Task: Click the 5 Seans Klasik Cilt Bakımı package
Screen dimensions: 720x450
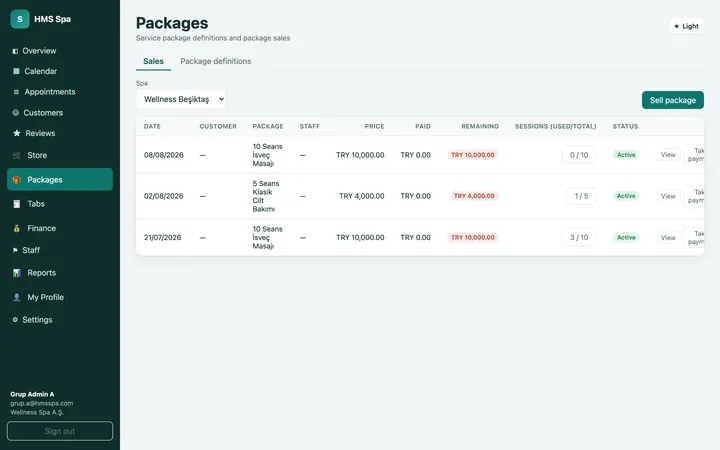Action: tap(266, 196)
